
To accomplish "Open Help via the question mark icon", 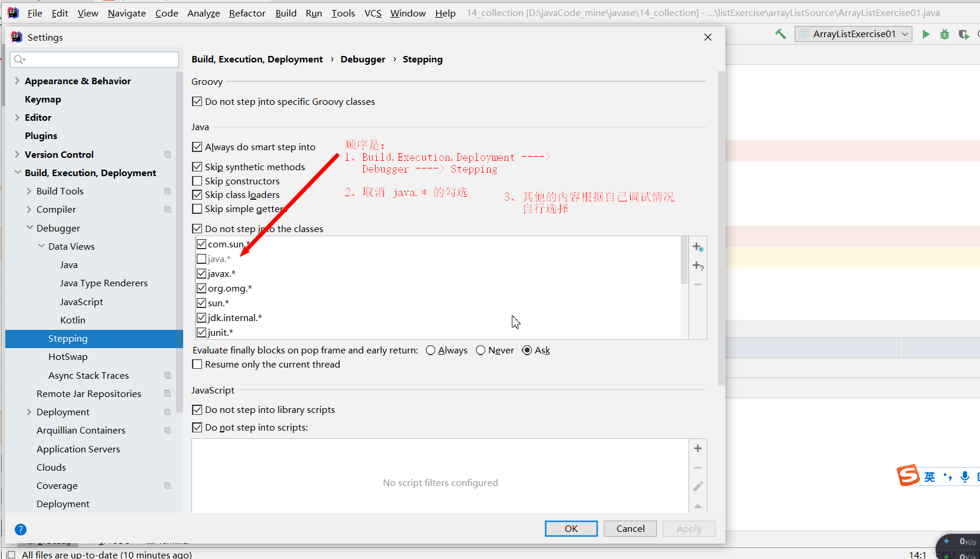I will click(x=21, y=530).
